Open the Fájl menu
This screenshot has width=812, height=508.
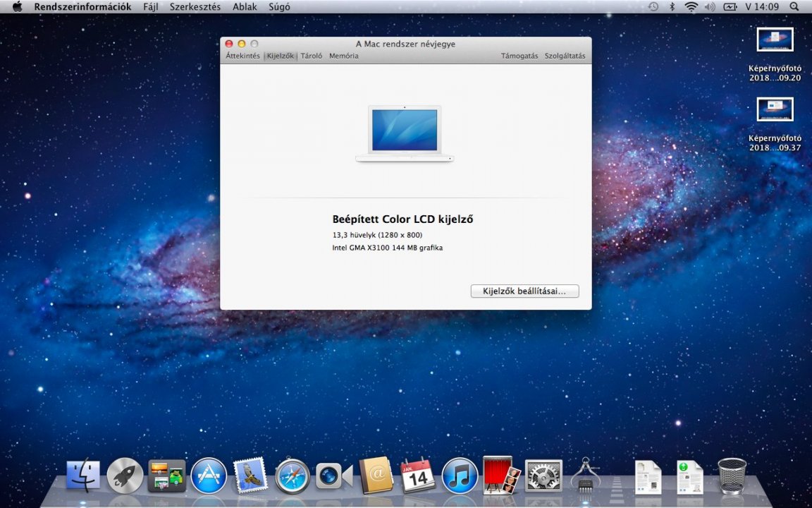(x=151, y=7)
